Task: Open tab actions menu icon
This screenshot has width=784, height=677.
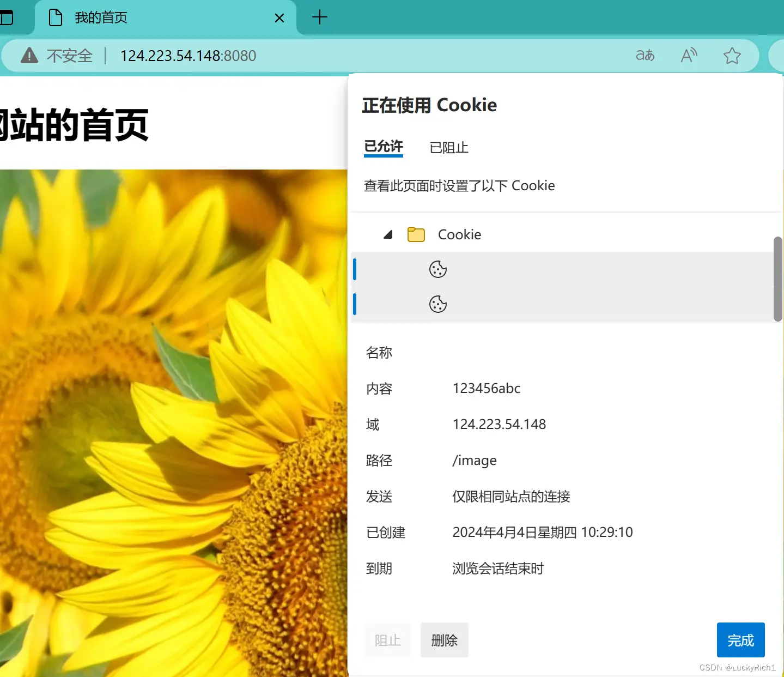Action: (x=6, y=17)
